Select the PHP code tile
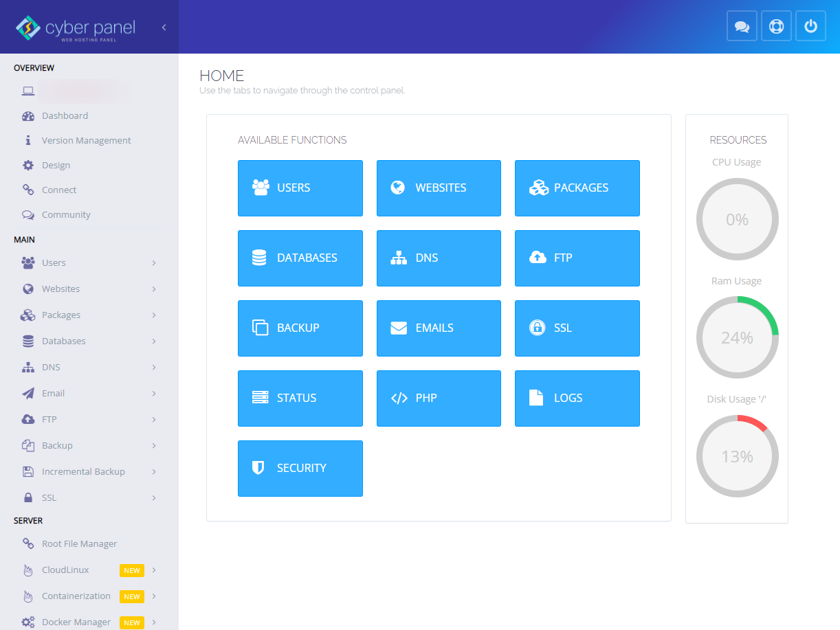The image size is (840, 630). 439,398
